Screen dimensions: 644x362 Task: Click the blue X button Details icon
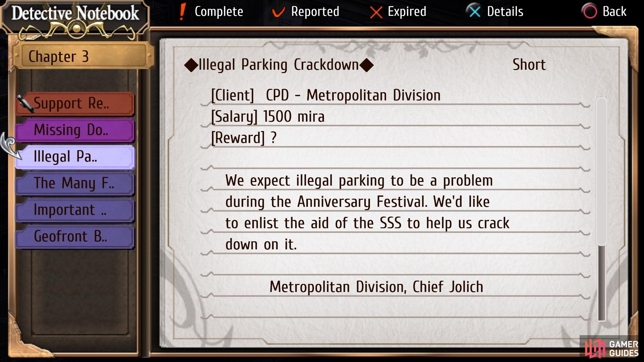click(474, 12)
